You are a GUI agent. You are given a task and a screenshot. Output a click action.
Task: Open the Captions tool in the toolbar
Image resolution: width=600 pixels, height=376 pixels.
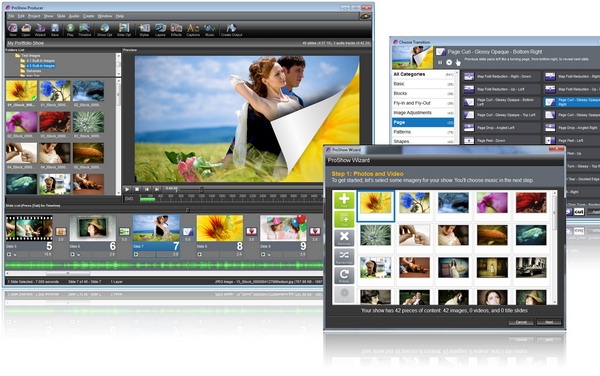[193, 30]
